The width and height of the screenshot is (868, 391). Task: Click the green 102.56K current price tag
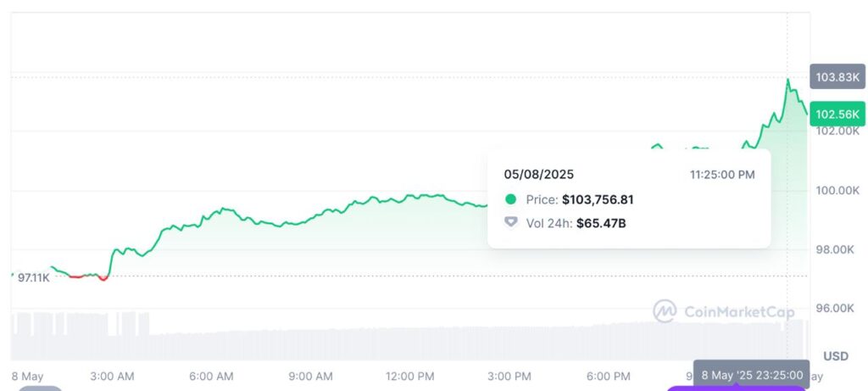[x=837, y=114]
